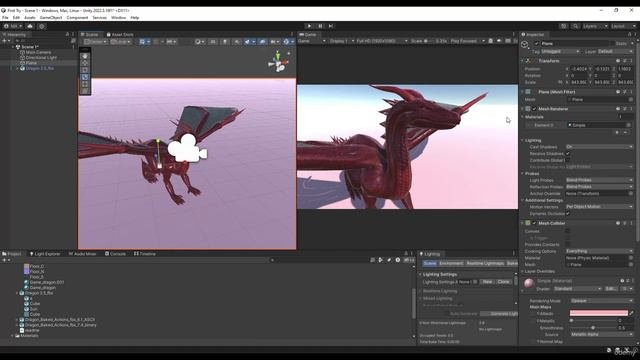This screenshot has height=360, width=640.
Task: Click the Play button in the top toolbar
Action: pyautogui.click(x=309, y=26)
